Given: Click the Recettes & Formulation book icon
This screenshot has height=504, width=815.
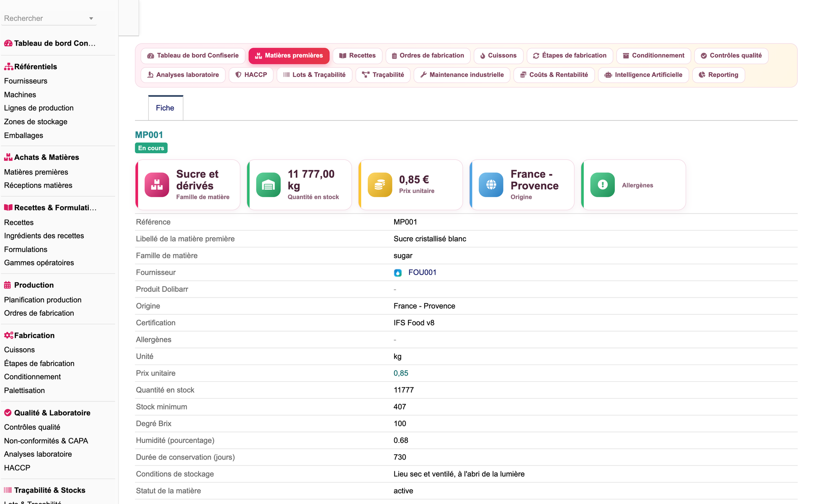Looking at the screenshot, I should tap(8, 208).
